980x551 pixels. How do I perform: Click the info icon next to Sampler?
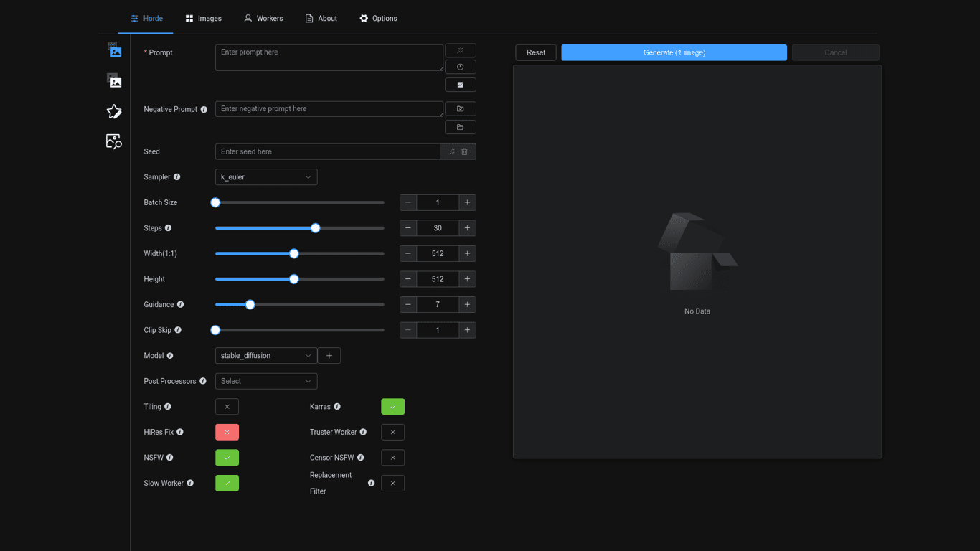(177, 177)
